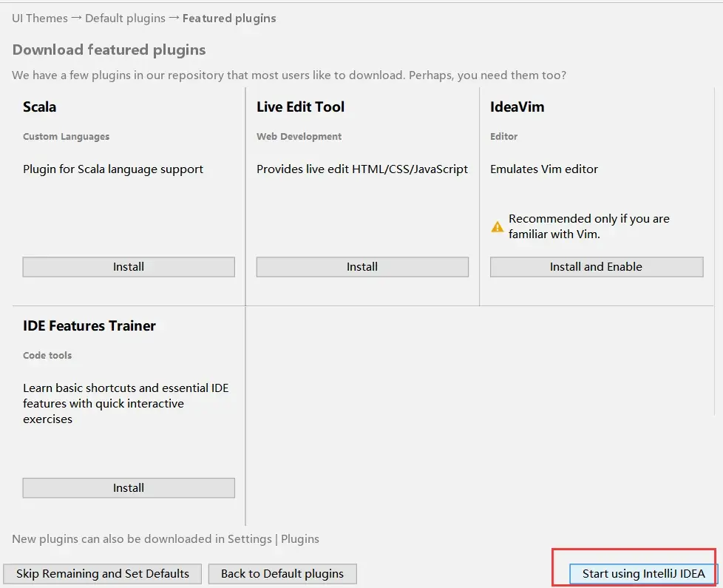Install the Live Edit Tool plugin
Viewport: 723px width, 588px height.
click(362, 267)
